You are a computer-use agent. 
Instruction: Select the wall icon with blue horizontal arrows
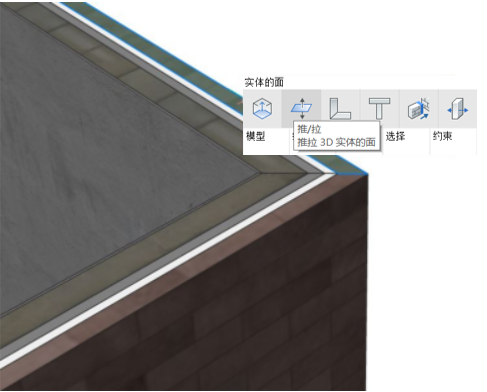click(457, 109)
